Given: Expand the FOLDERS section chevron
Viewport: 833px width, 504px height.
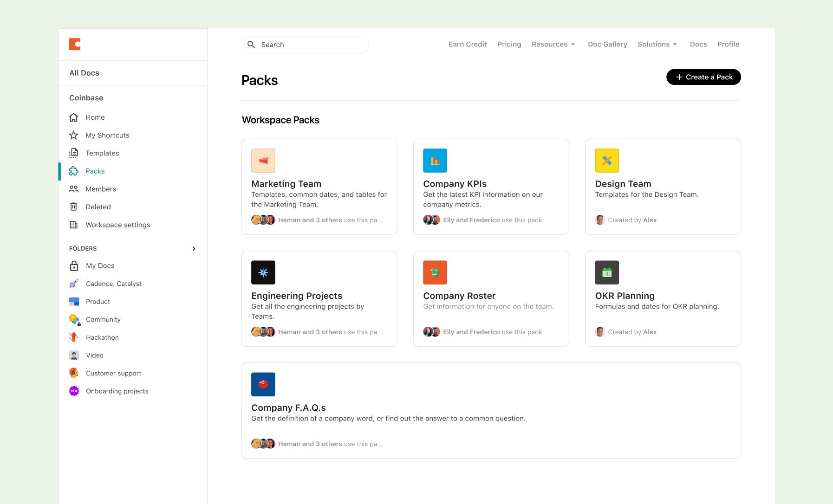Looking at the screenshot, I should pyautogui.click(x=194, y=249).
